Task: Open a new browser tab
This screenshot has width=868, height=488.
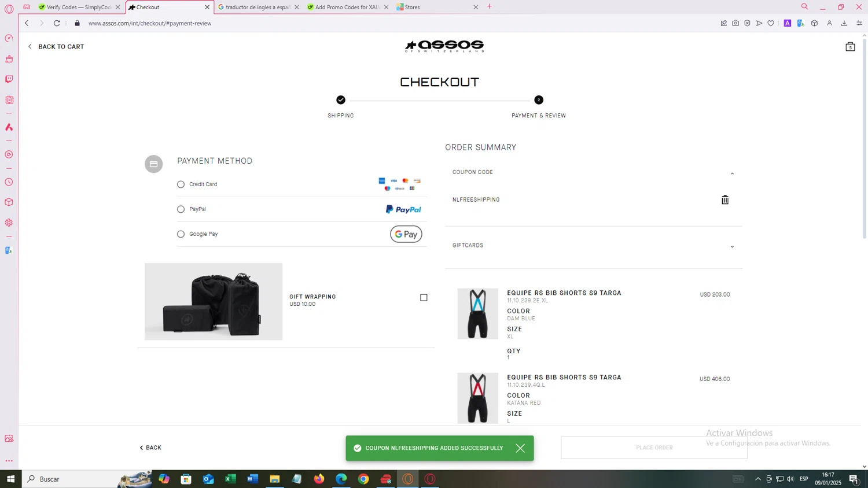Action: pyautogui.click(x=490, y=7)
